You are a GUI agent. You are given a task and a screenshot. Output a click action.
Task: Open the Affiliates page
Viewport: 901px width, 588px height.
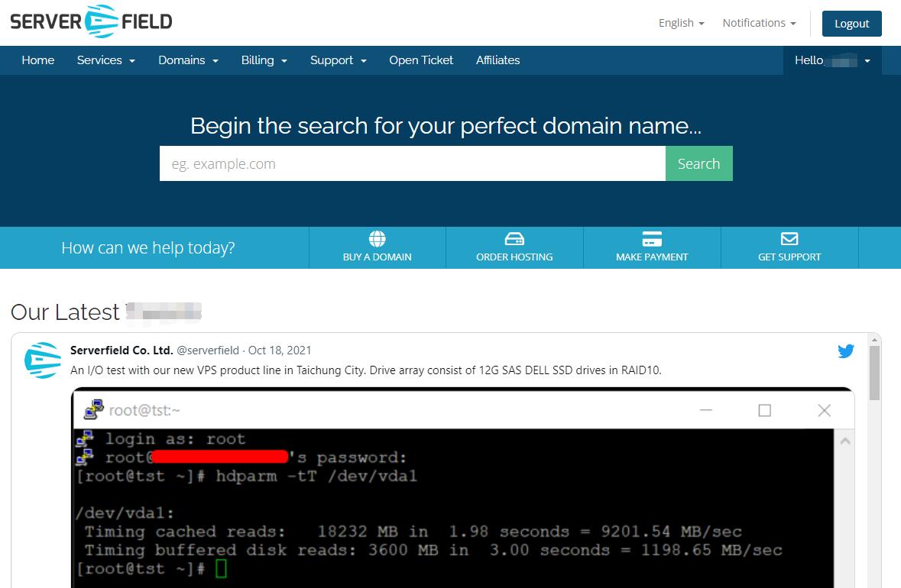point(497,60)
